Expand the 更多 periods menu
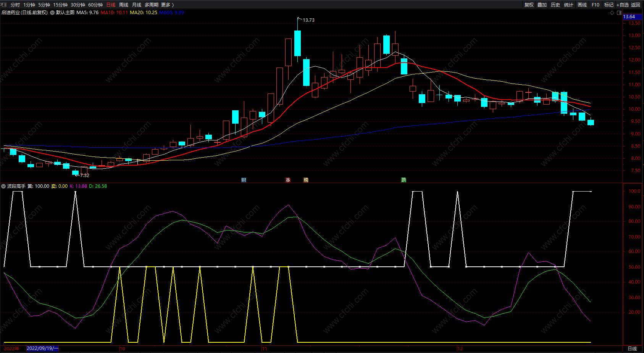 click(x=167, y=5)
